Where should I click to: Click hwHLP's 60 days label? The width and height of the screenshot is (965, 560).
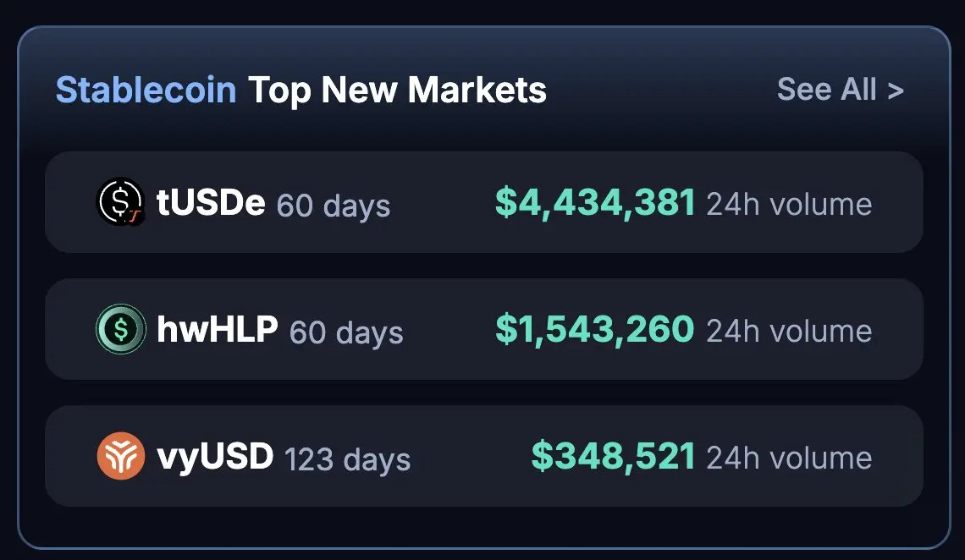[346, 332]
